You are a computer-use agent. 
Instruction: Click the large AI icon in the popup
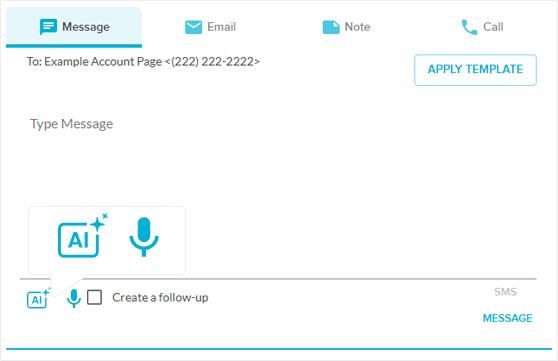tap(83, 236)
